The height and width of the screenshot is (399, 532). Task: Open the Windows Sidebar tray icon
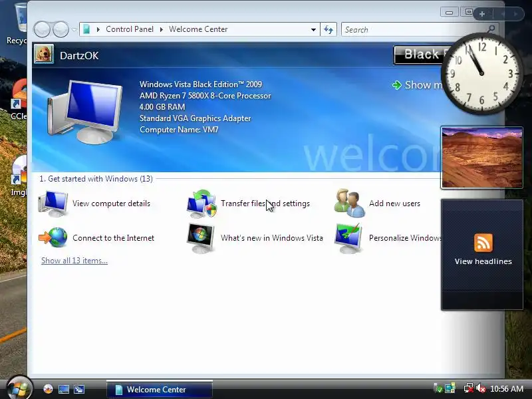tap(450, 388)
